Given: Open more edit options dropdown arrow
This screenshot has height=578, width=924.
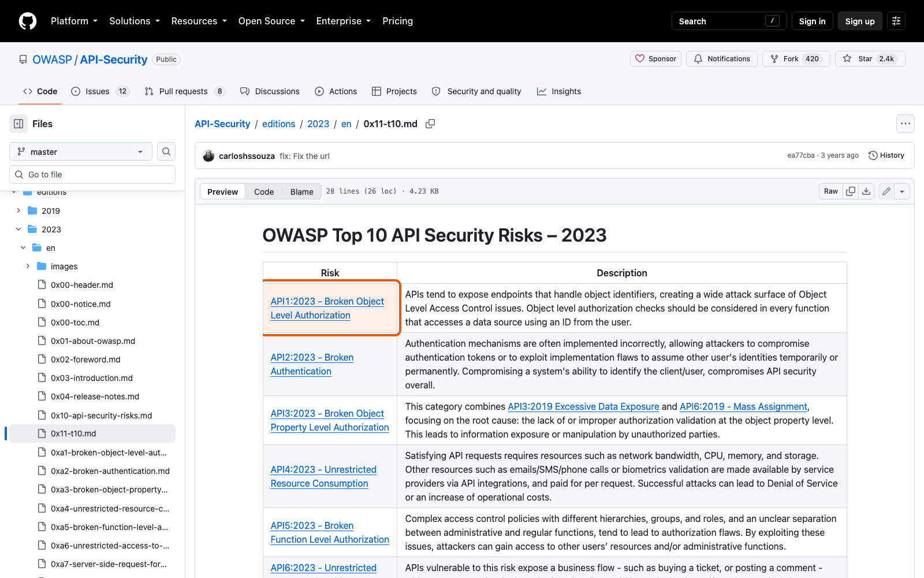Looking at the screenshot, I should click(902, 191).
